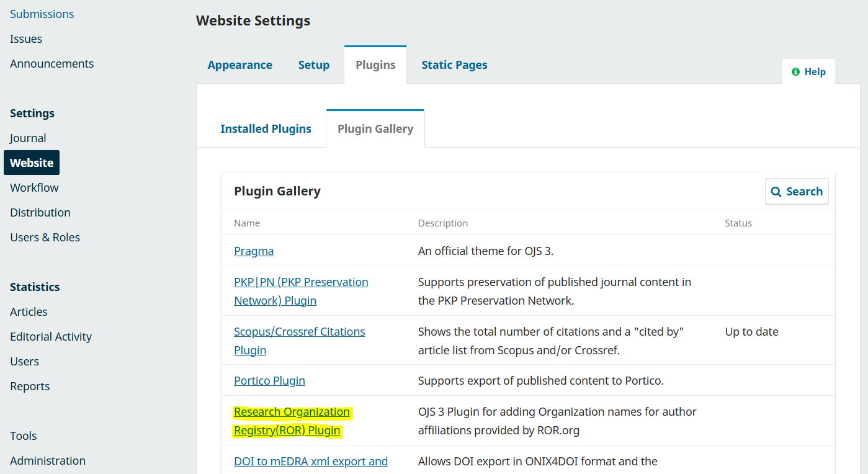Click the Description column header

[443, 223]
